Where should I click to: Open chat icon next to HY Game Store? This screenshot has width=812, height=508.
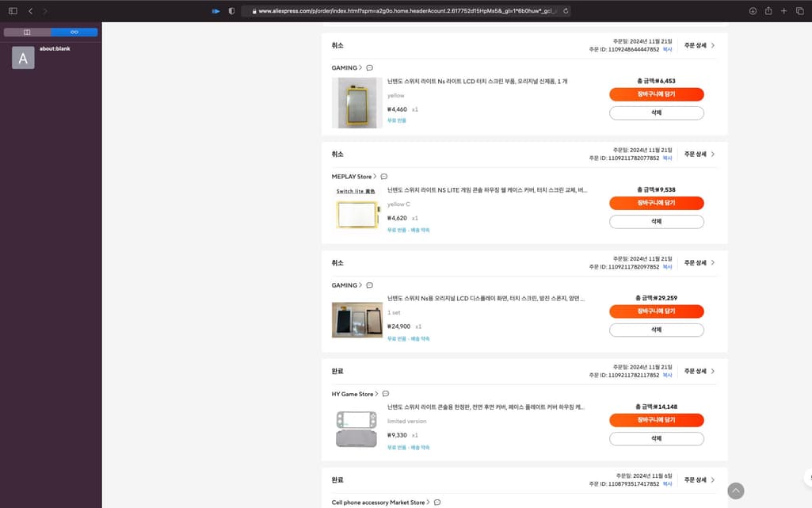click(x=386, y=394)
